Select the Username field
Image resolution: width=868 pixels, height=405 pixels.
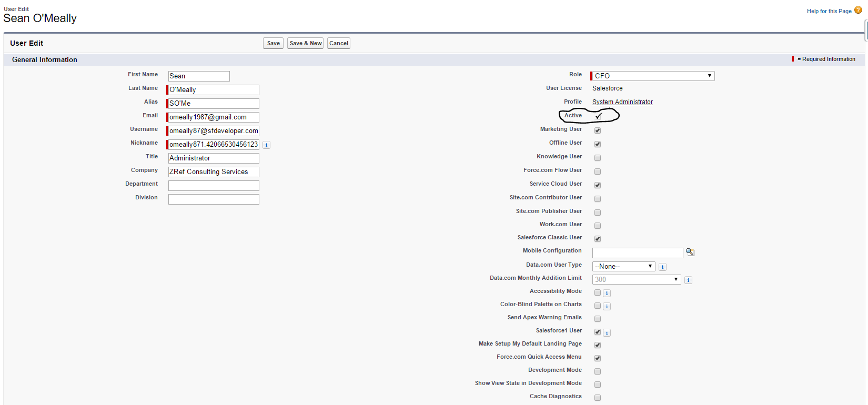coord(214,131)
